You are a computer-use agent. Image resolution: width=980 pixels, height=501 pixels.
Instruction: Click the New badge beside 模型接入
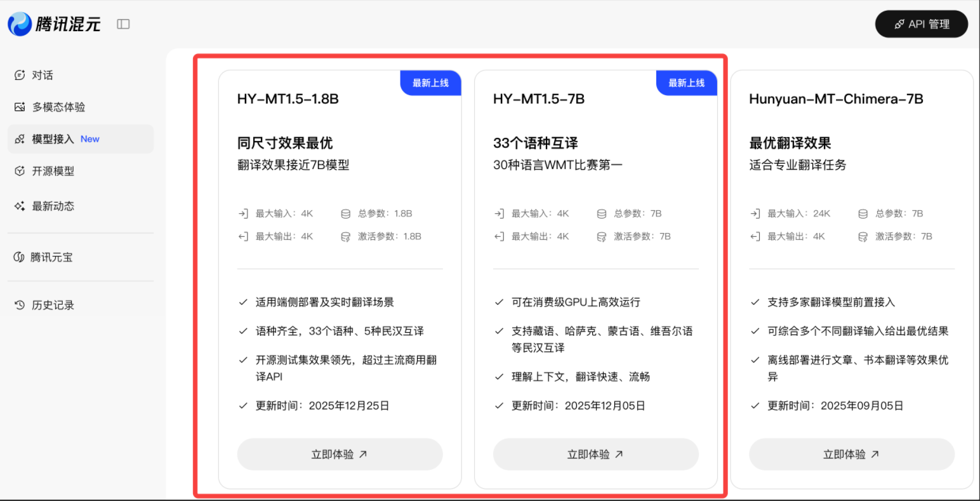coord(89,138)
